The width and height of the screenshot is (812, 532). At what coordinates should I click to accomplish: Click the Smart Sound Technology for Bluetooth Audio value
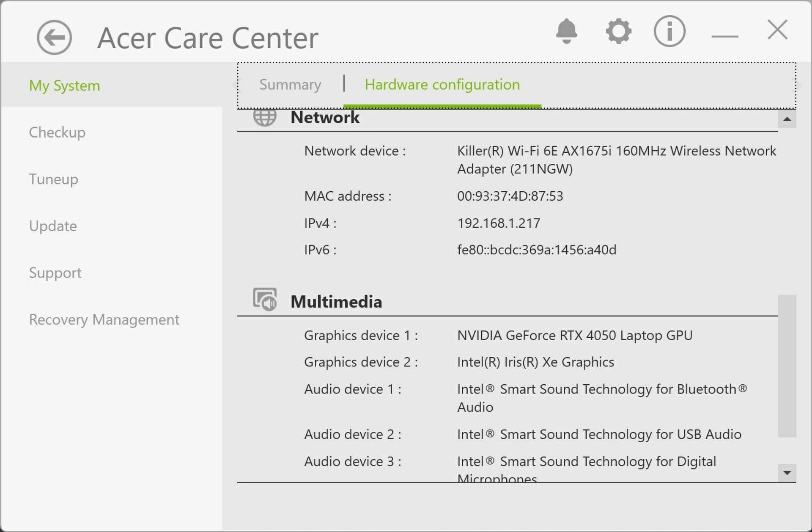pos(602,398)
